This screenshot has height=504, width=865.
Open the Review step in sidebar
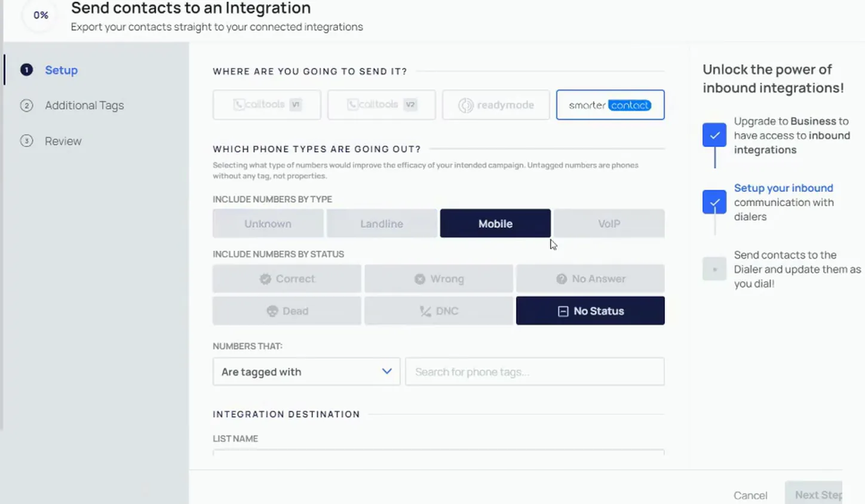(x=63, y=141)
